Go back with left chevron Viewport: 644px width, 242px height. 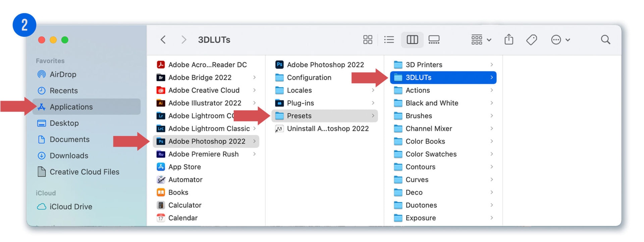pos(163,40)
